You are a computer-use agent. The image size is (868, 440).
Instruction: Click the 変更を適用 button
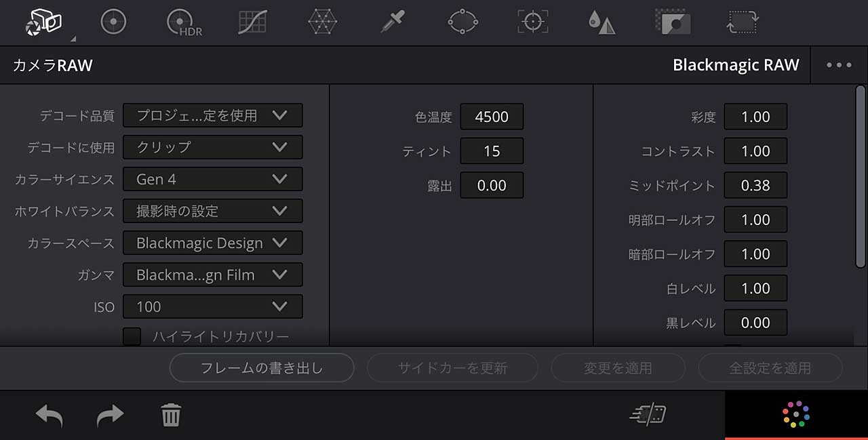[x=618, y=368]
